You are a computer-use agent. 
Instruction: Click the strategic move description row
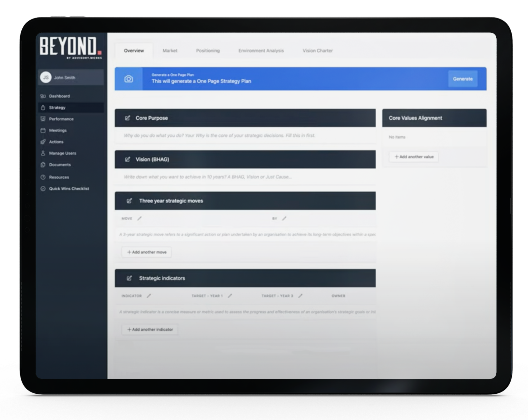(245, 235)
